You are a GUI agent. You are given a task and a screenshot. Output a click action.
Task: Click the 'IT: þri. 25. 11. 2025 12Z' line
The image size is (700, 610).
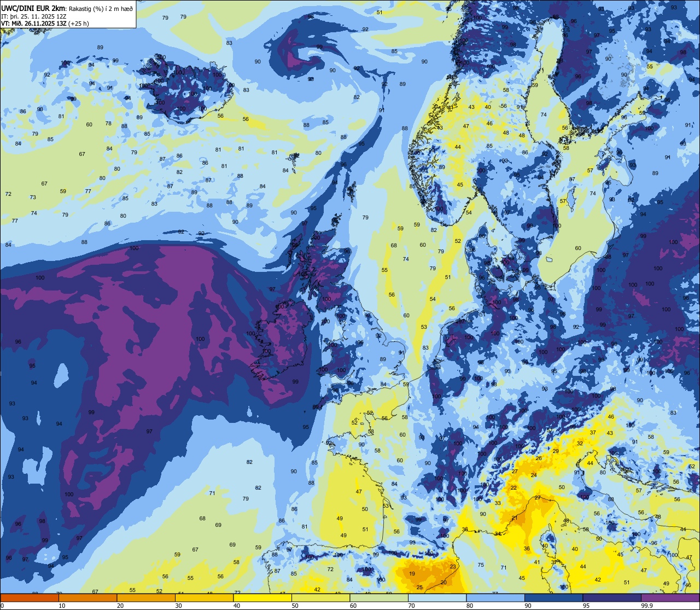pos(34,16)
